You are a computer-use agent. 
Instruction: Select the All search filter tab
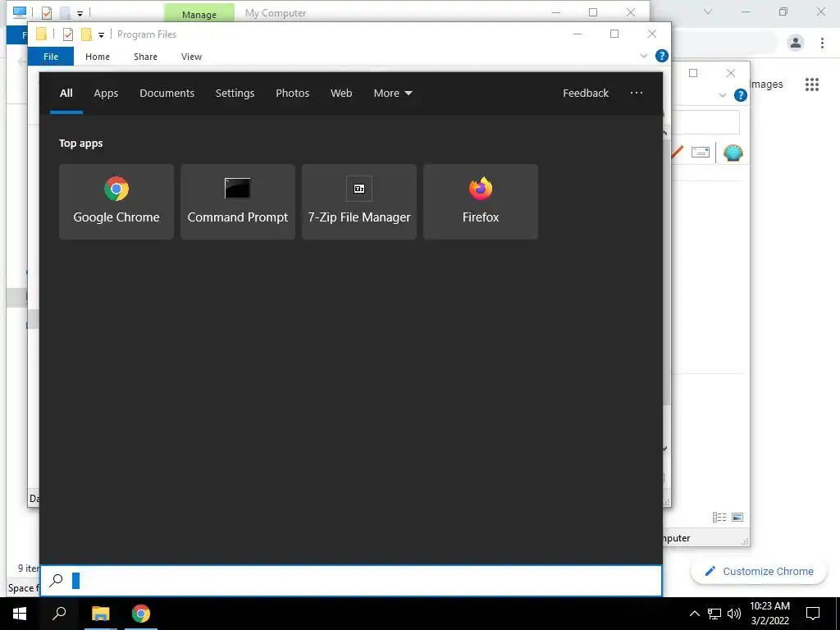(66, 94)
